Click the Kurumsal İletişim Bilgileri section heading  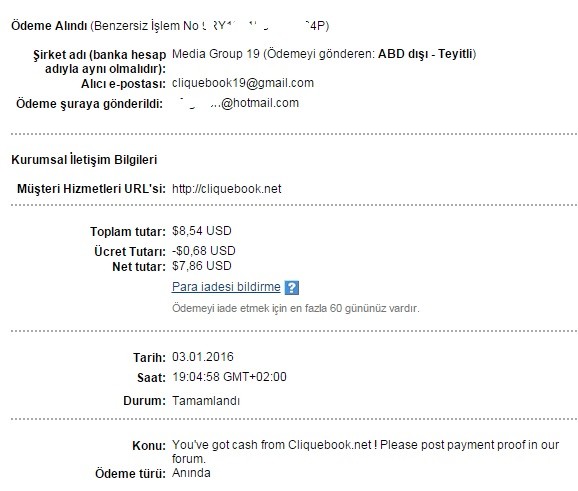tap(84, 160)
